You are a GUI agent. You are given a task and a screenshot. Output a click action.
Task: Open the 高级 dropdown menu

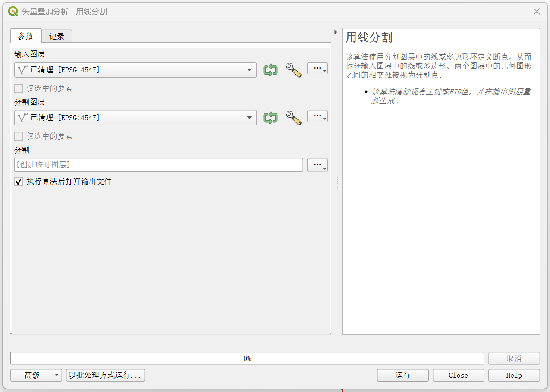pyautogui.click(x=36, y=375)
